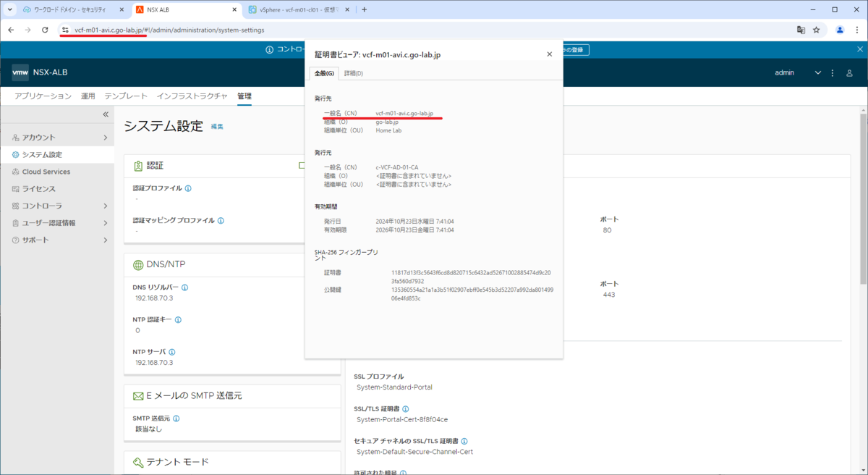Open the インフラストラクチャ top menu
This screenshot has width=868, height=475.
click(192, 96)
